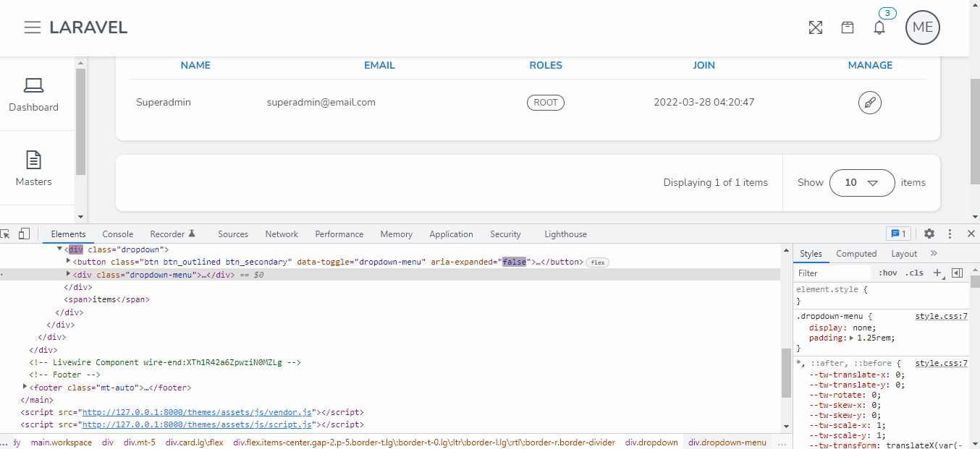The image size is (980, 449).
Task: Open the Security tab
Action: [x=505, y=234]
